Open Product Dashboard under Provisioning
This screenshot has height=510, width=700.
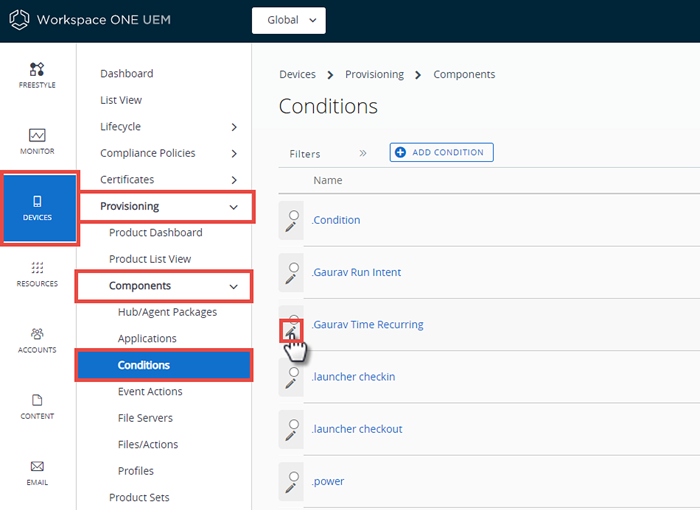point(156,233)
